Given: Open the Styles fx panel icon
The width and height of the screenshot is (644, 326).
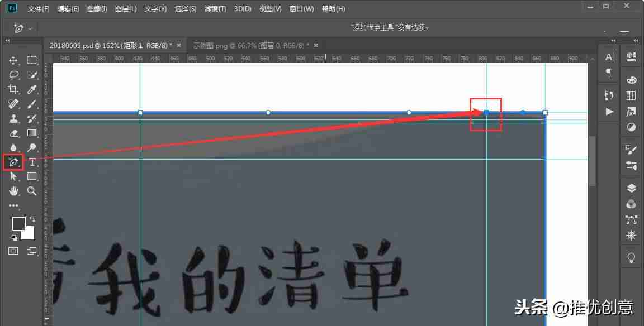Looking at the screenshot, I should (x=631, y=112).
